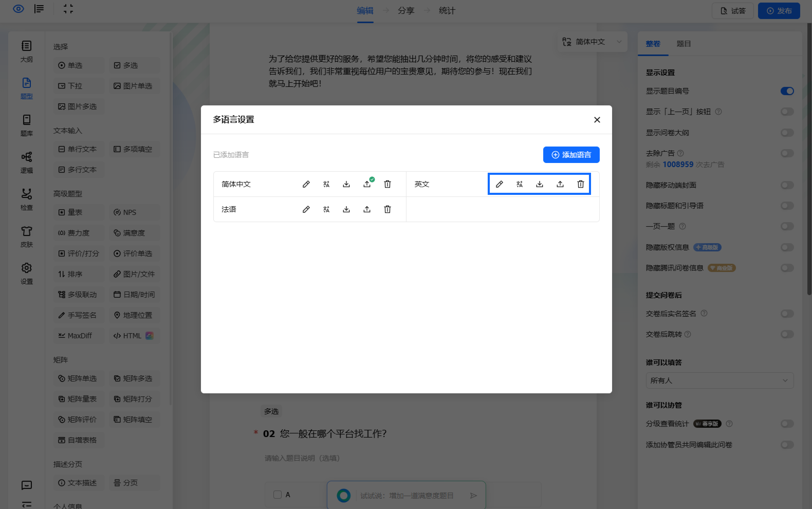Click the send arrow in AI prompt box
Viewport: 812px width, 509px height.
474,496
